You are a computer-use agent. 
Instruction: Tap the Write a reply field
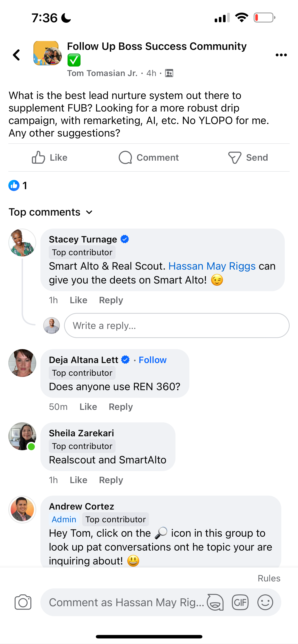click(177, 325)
